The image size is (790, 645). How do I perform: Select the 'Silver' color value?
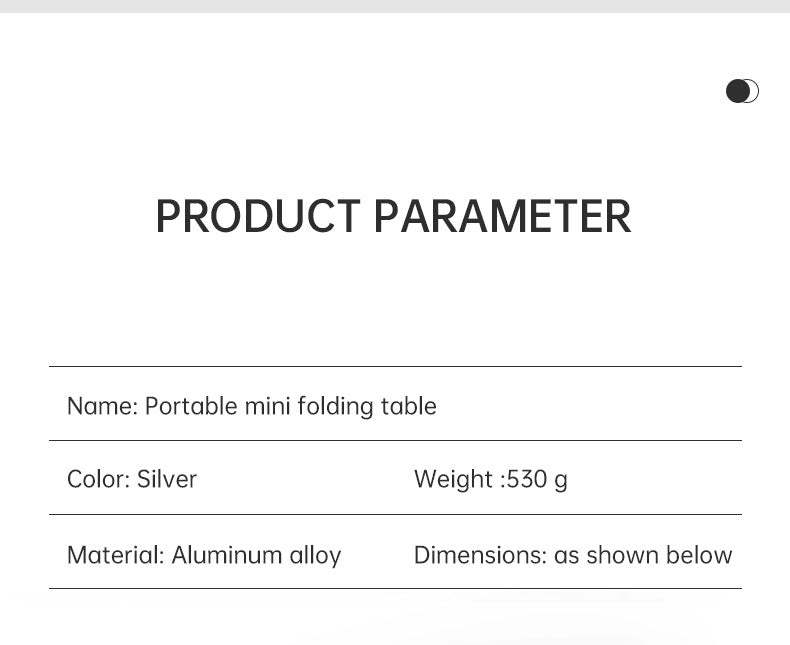pyautogui.click(x=167, y=479)
